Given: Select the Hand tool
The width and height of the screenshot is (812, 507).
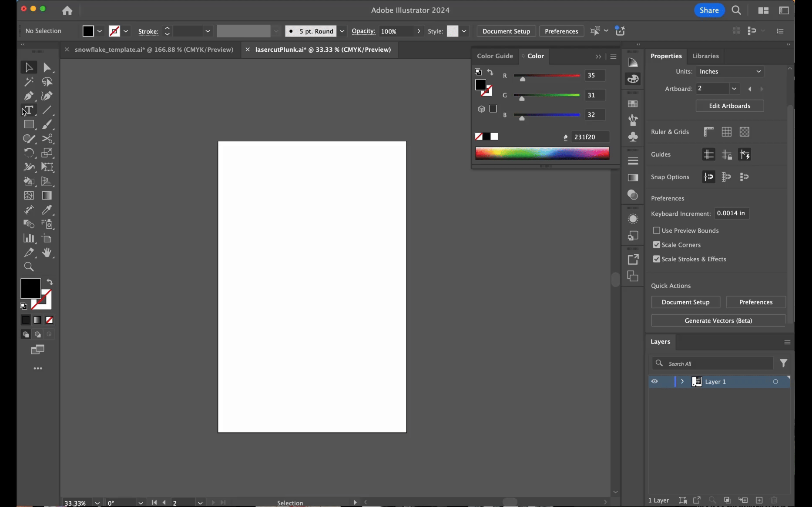Looking at the screenshot, I should [47, 253].
